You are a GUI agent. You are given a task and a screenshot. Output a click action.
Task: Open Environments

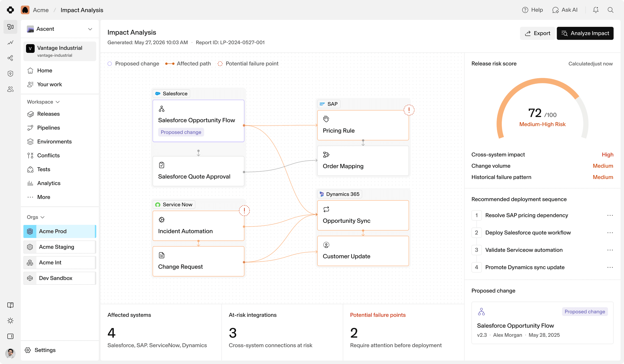(x=60, y=142)
